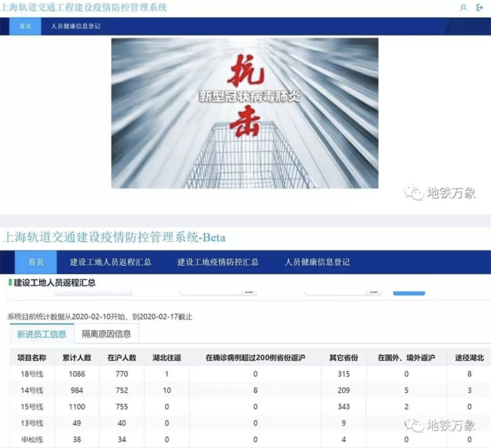Screen dimensions: 491x448
Task: Click 其它省份 value 9 for 13号线
Action: point(344,423)
